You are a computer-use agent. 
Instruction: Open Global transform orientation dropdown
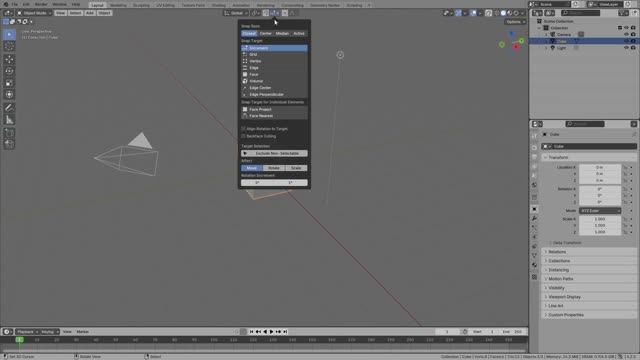coord(236,13)
